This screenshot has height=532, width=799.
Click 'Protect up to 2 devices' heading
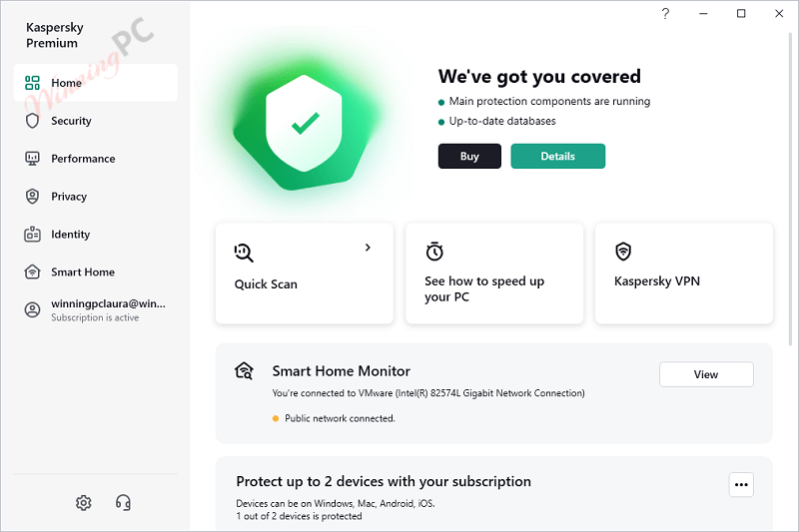[384, 481]
